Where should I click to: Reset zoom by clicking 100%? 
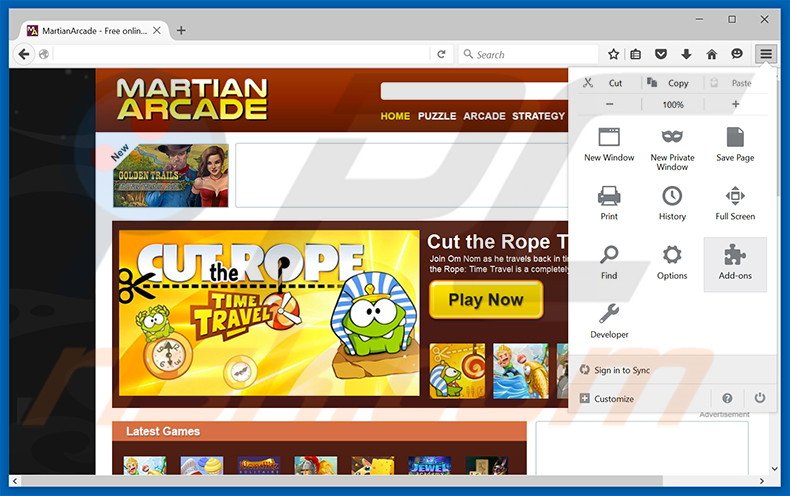click(x=673, y=104)
